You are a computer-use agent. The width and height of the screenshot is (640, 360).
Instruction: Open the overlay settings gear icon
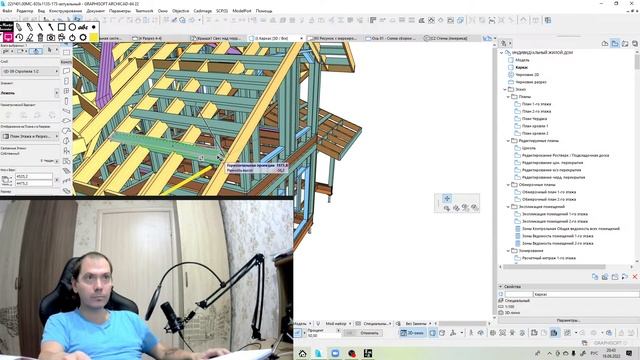pyautogui.click(x=83, y=37)
